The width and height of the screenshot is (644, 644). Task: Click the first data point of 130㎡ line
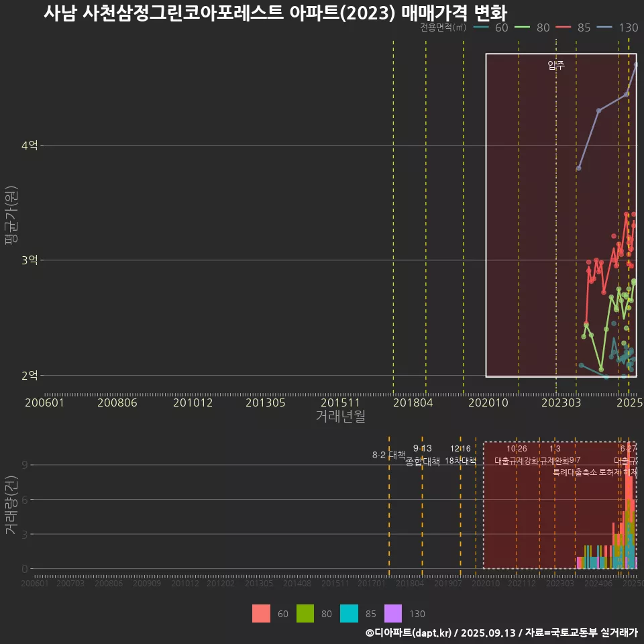(579, 168)
